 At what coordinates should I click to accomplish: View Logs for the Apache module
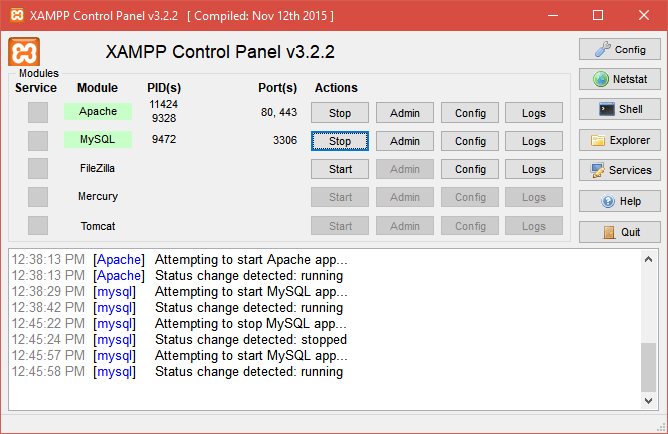(x=533, y=113)
